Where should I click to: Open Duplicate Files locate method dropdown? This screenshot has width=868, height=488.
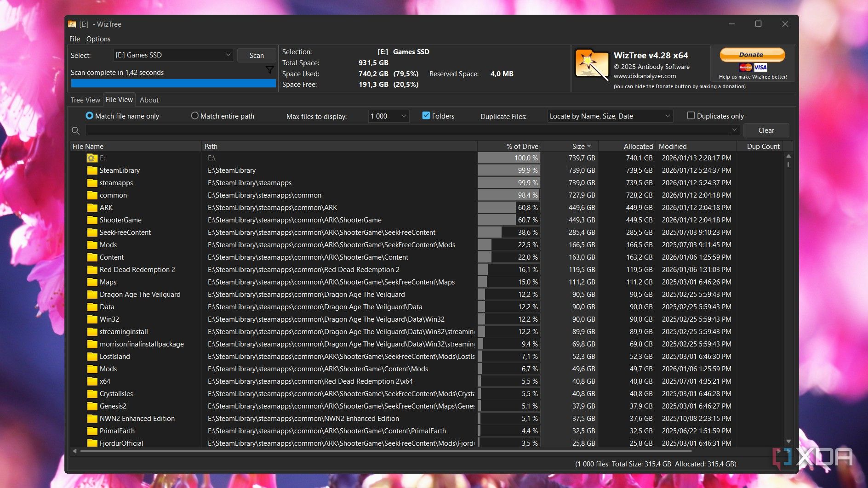click(610, 116)
